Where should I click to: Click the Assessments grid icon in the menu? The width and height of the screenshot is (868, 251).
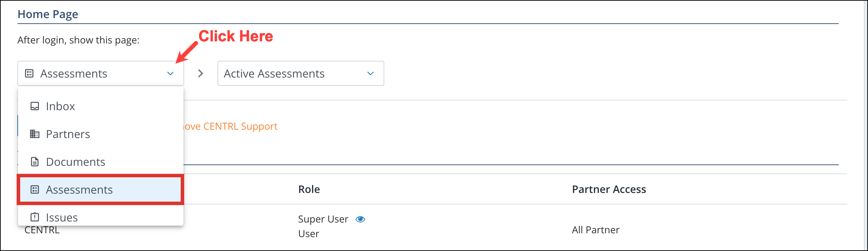pyautogui.click(x=34, y=189)
